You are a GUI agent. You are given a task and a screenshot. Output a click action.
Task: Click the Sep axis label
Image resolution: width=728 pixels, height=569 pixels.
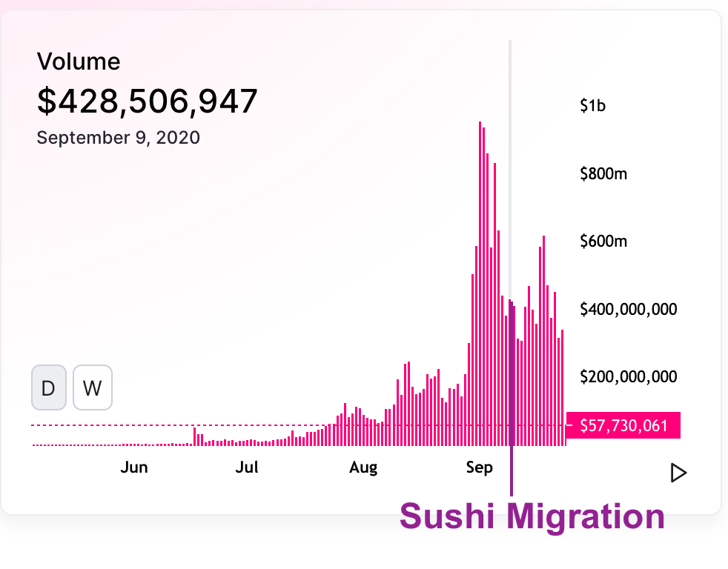(479, 467)
